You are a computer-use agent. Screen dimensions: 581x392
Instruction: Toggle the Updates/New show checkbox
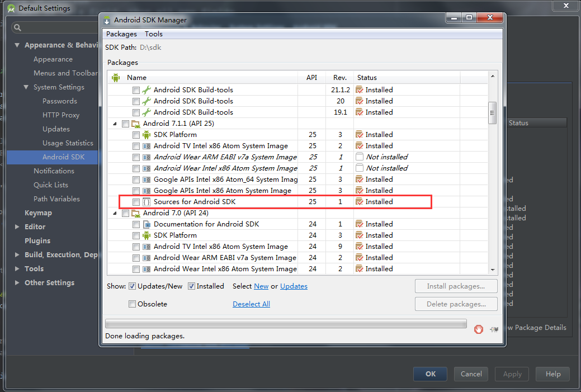[132, 286]
